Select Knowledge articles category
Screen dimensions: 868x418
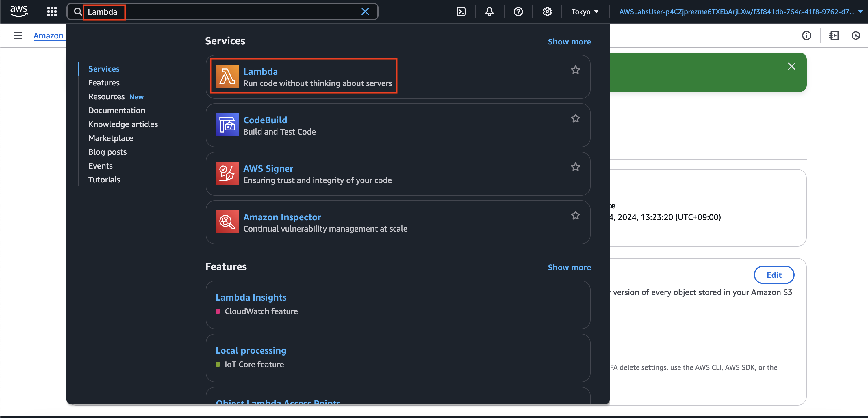click(123, 124)
